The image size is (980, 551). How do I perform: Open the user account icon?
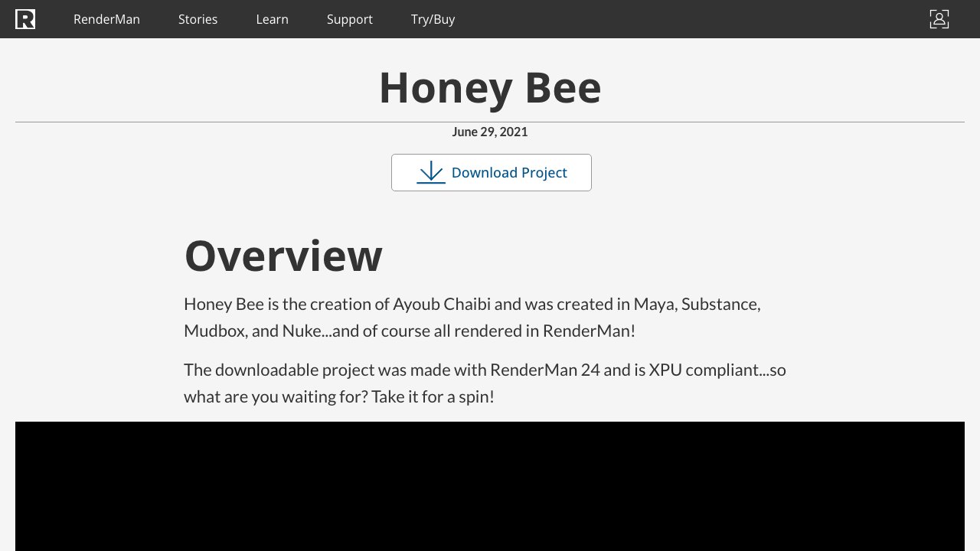point(939,19)
